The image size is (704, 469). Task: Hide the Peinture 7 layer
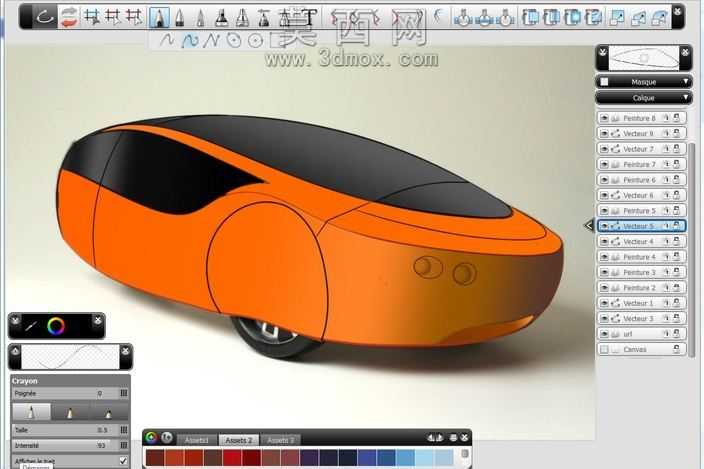tap(604, 164)
